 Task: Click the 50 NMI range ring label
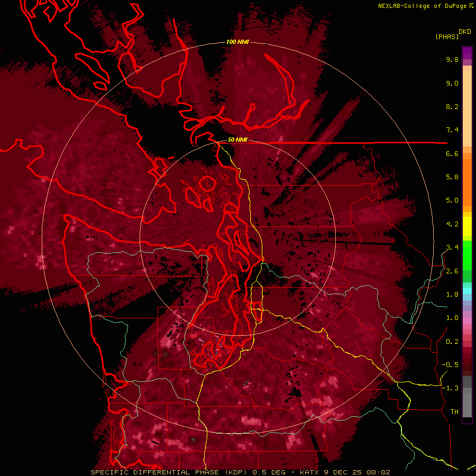[x=237, y=140]
